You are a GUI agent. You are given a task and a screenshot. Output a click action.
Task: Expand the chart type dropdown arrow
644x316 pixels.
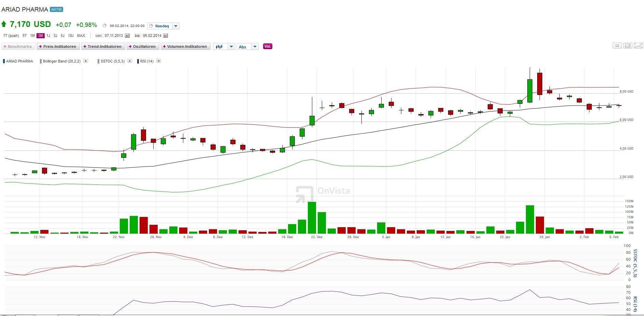point(231,46)
